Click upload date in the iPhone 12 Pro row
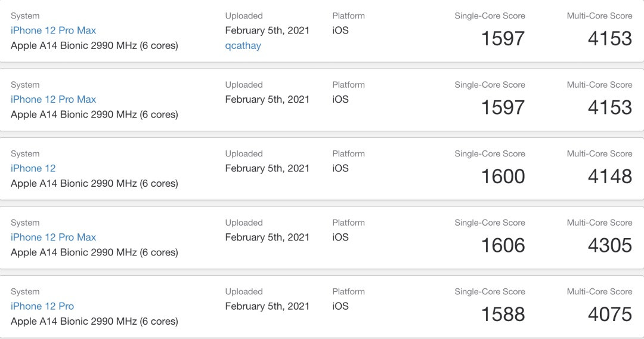This screenshot has width=644, height=339. [267, 306]
